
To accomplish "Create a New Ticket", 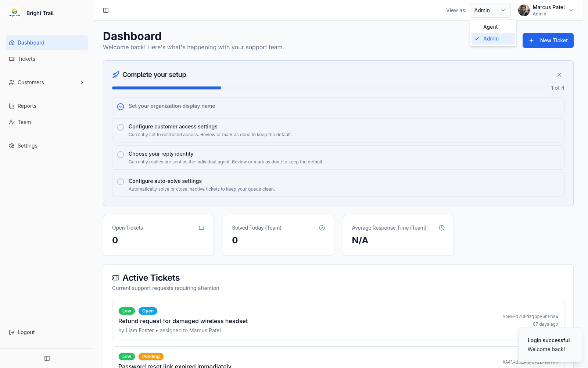I will (548, 40).
